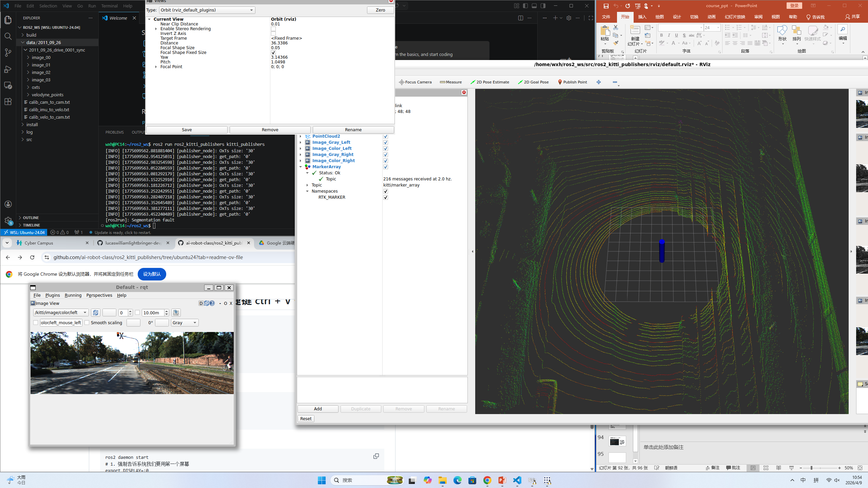Open Windows Start button on taskbar

[322, 480]
